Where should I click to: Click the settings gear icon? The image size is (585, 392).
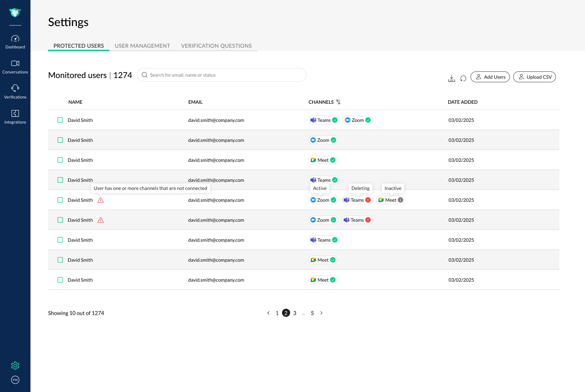(x=15, y=366)
